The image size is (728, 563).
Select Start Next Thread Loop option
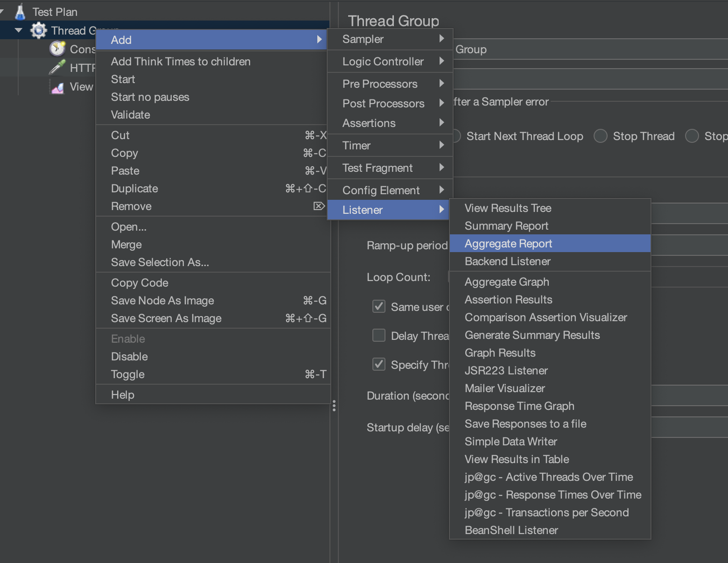tap(525, 136)
